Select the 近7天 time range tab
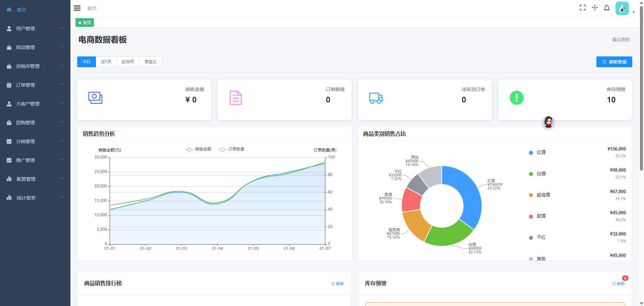The height and width of the screenshot is (306, 644). coord(106,62)
